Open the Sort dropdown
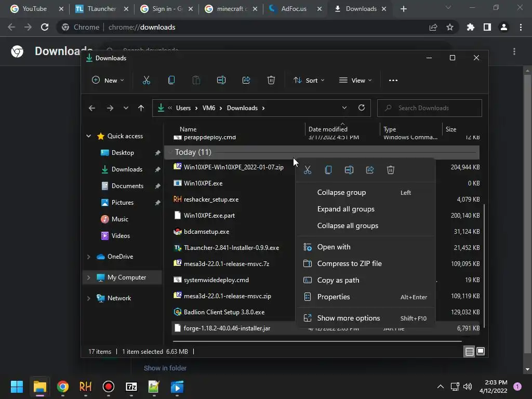The height and width of the screenshot is (399, 532). point(309,81)
